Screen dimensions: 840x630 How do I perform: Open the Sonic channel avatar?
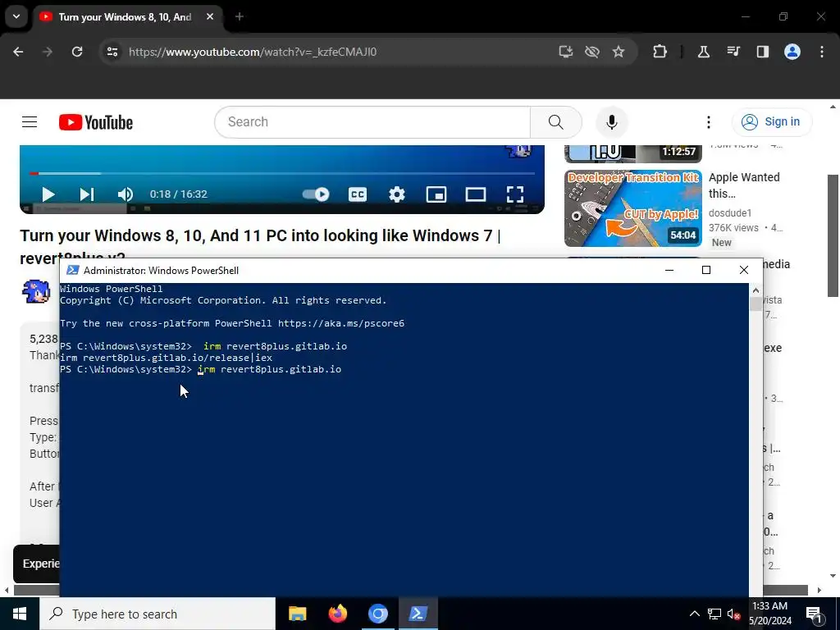coord(36,291)
